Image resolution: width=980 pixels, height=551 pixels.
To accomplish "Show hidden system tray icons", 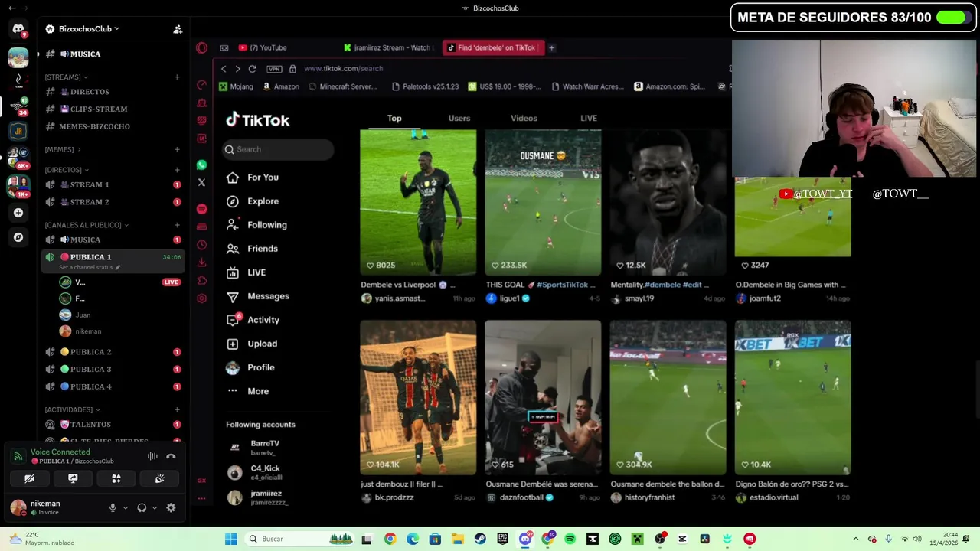I will (x=856, y=539).
